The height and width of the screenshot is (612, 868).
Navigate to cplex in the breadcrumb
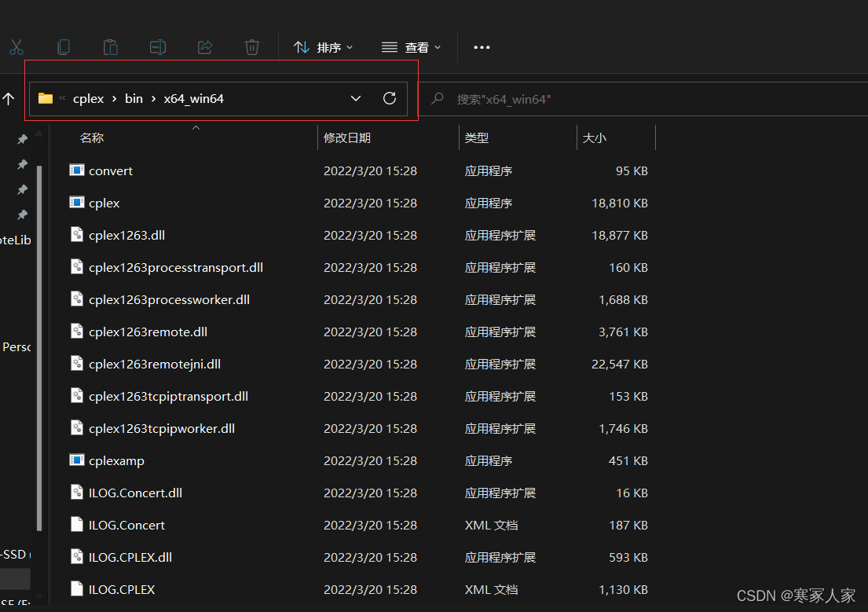[89, 98]
